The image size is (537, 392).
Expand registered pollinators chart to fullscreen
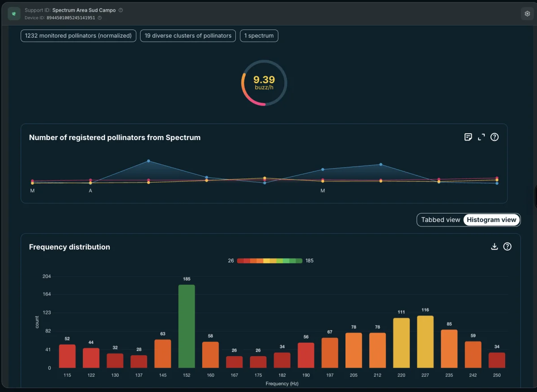(x=482, y=137)
